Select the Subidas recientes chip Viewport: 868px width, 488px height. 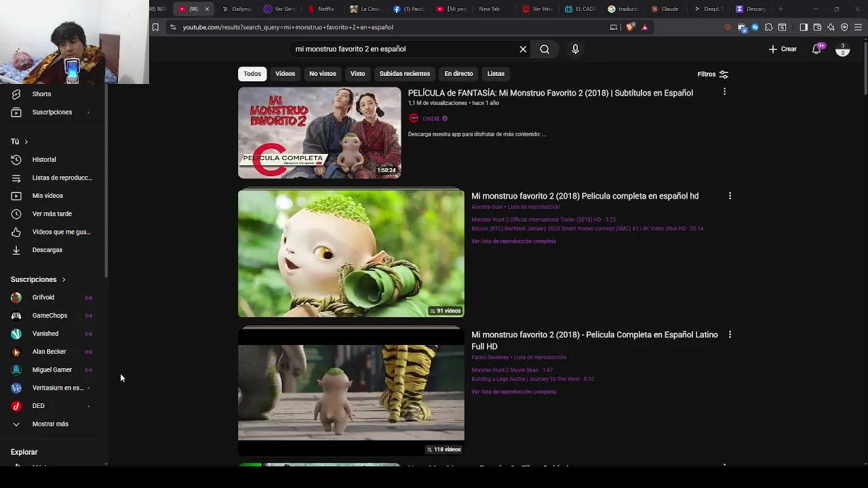tap(405, 73)
